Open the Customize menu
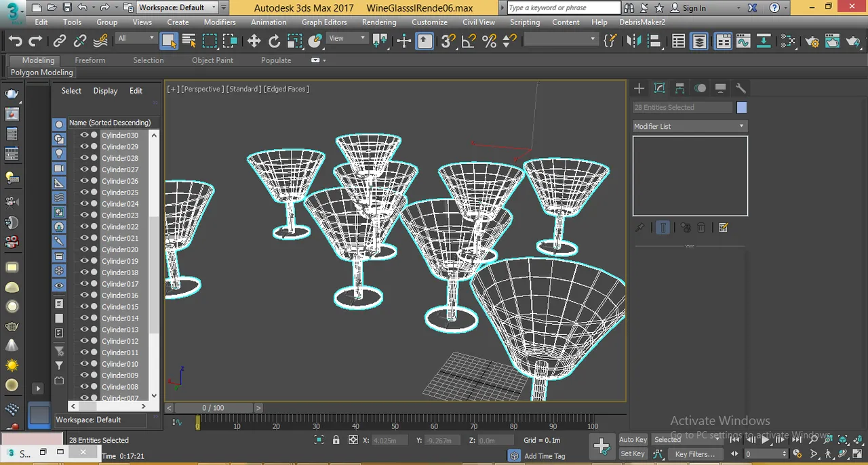 click(x=429, y=22)
